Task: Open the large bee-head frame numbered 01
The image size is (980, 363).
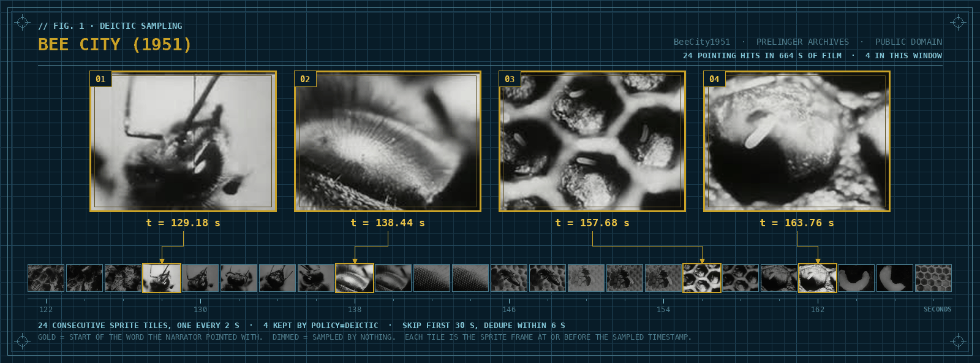Action: tap(183, 142)
